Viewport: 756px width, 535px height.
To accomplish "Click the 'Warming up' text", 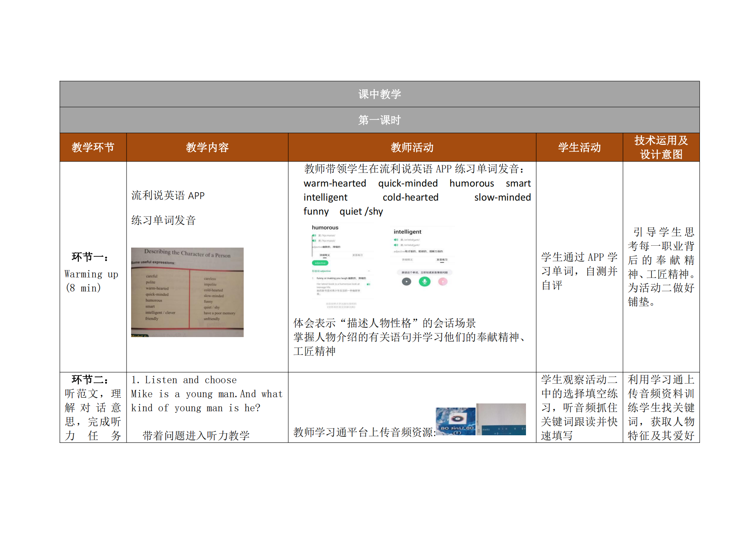I will [91, 274].
